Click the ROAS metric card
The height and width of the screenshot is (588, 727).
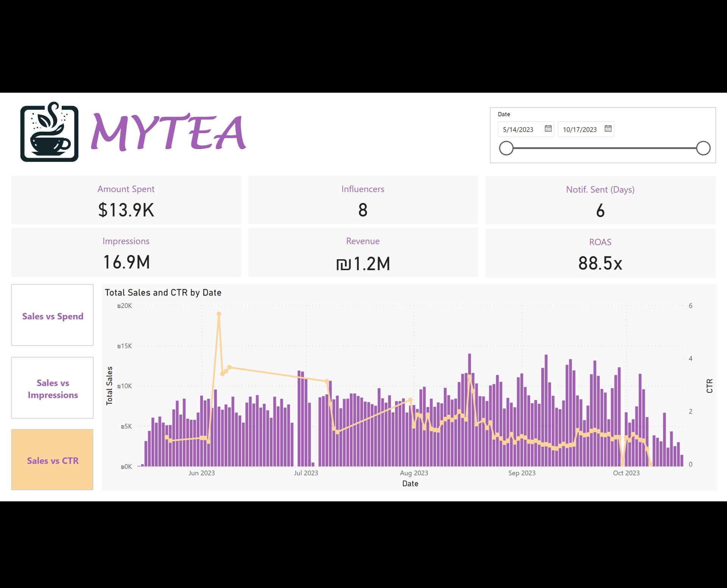pos(601,252)
